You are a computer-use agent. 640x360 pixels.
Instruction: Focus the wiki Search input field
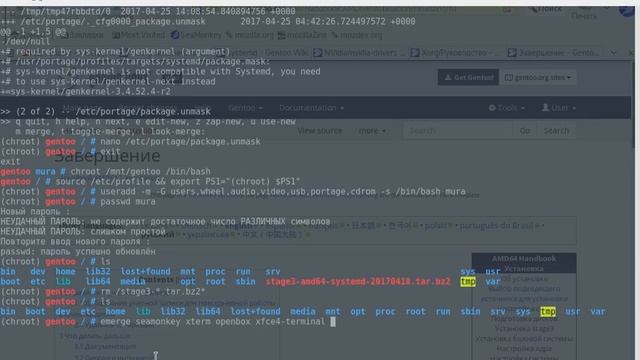point(458,131)
